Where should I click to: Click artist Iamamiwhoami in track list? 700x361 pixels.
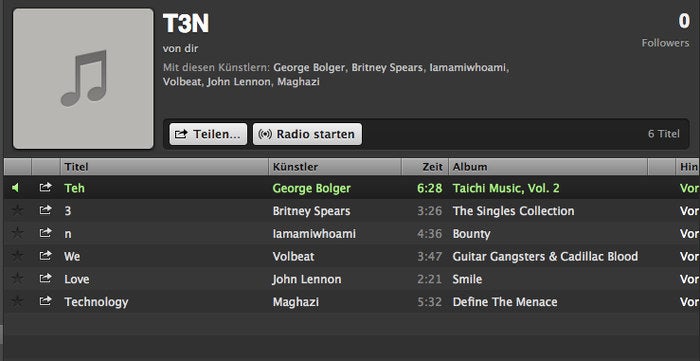(314, 234)
